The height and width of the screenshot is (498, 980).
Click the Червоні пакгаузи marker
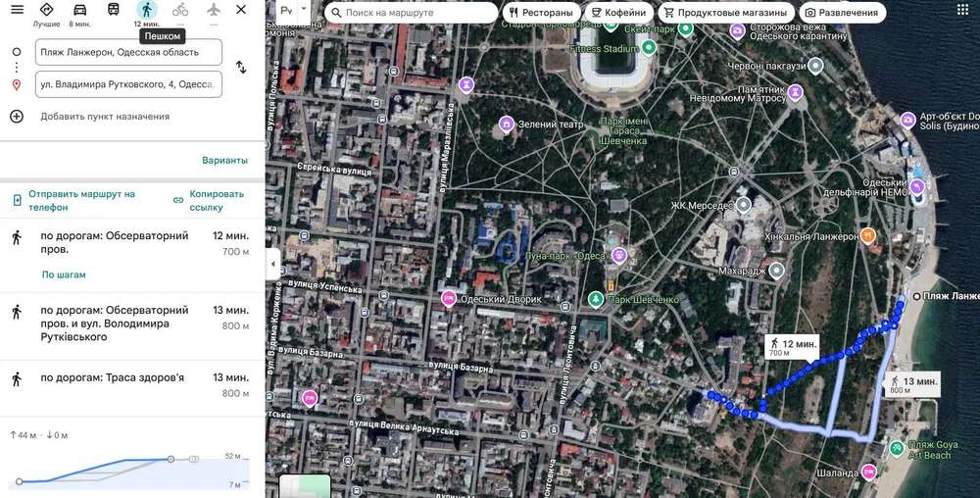pyautogui.click(x=815, y=66)
